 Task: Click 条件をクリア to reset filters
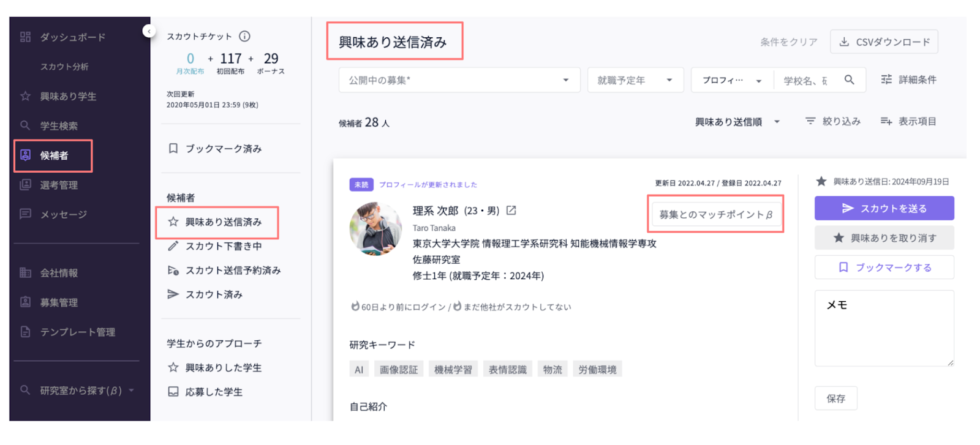pyautogui.click(x=788, y=42)
